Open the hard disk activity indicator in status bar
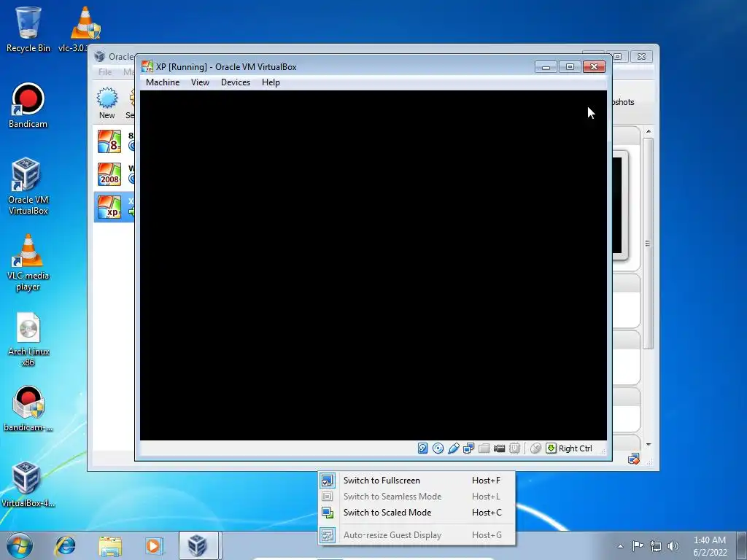The image size is (747, 560). click(422, 448)
